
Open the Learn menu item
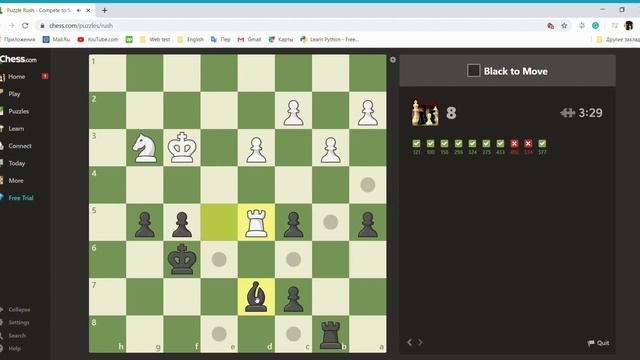pyautogui.click(x=16, y=129)
